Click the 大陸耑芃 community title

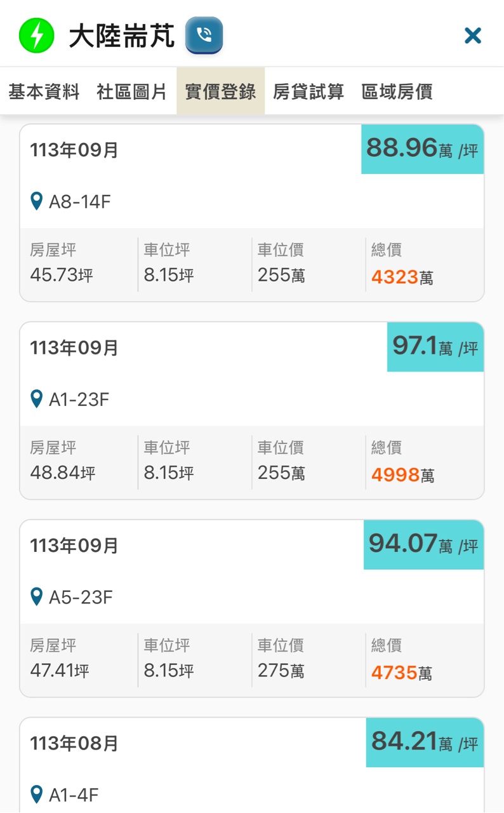point(122,36)
